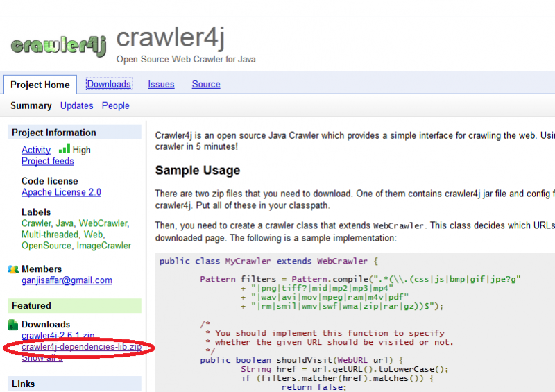Click the green Downloads package icon

(x=13, y=325)
